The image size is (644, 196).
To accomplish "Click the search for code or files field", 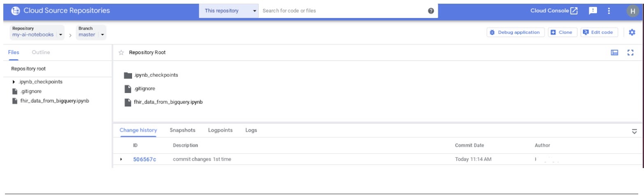I will click(x=341, y=11).
